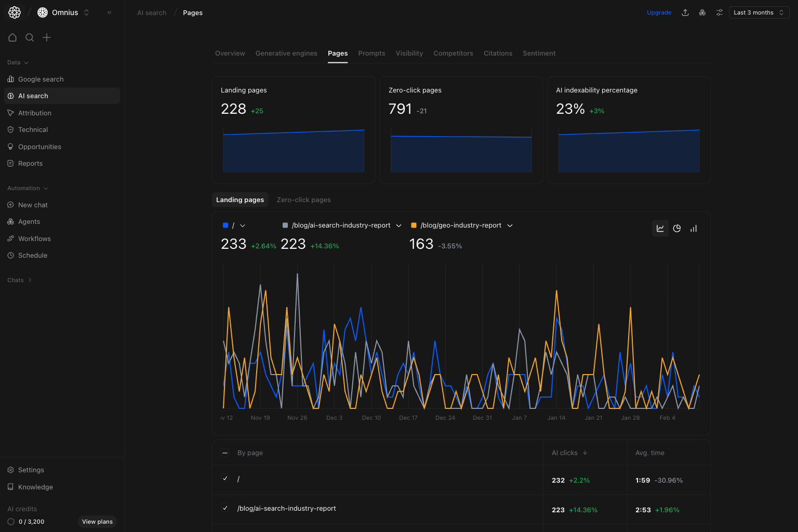This screenshot has height=532, width=798.
Task: Switch chart to bar view
Action: (693, 228)
